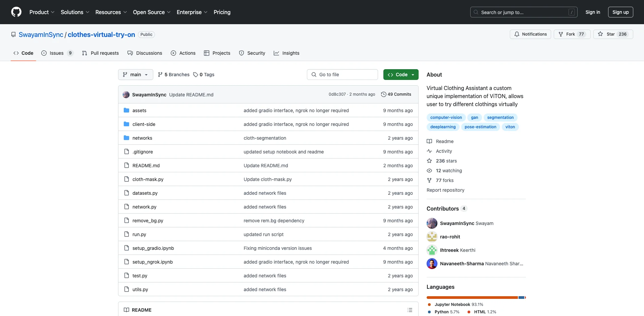The width and height of the screenshot is (644, 316).
Task: Open the clothes-virtual-try-on repository link
Action: (x=101, y=35)
